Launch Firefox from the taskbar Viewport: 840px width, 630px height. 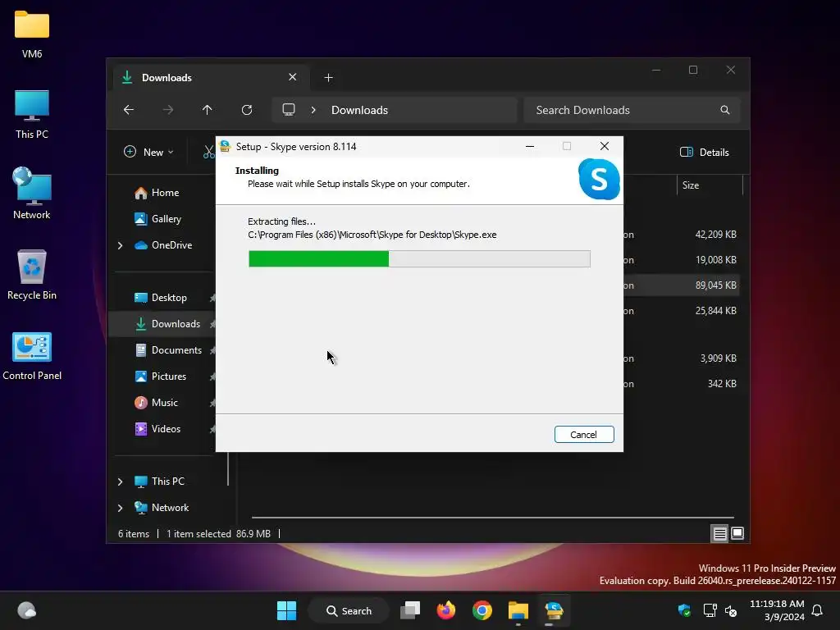coord(445,610)
